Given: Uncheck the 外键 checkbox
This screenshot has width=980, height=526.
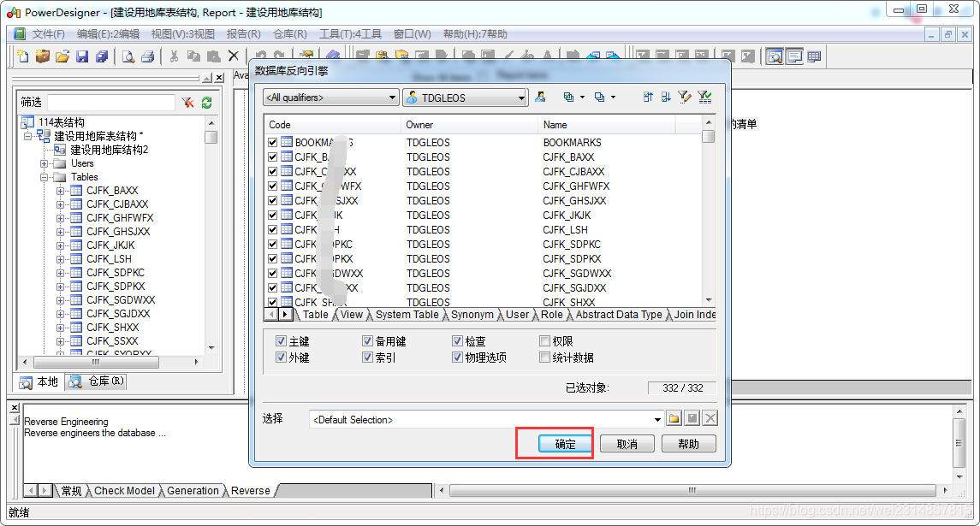Looking at the screenshot, I should click(282, 358).
